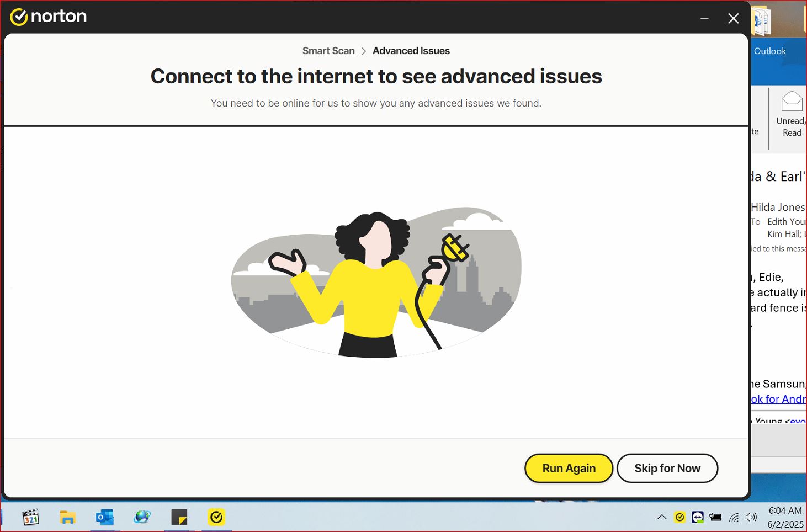The image size is (807, 532).
Task: Check battery status tray icon
Action: point(715,517)
